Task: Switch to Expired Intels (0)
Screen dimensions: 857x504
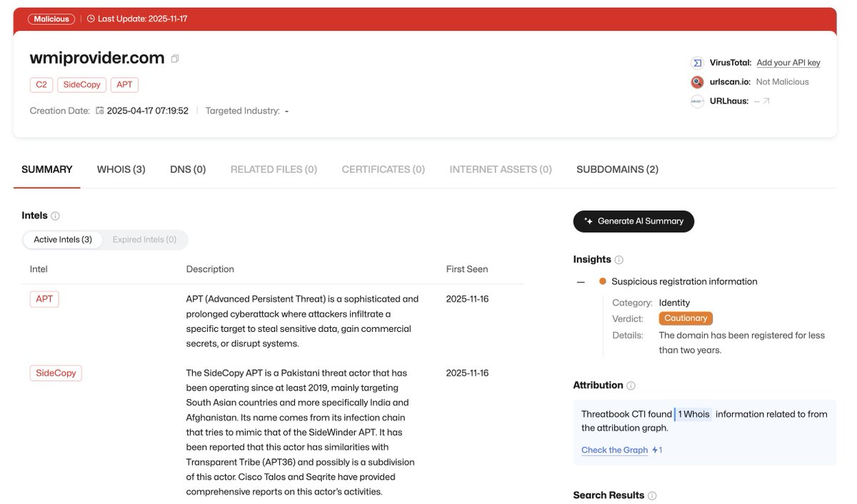Action: pos(144,240)
